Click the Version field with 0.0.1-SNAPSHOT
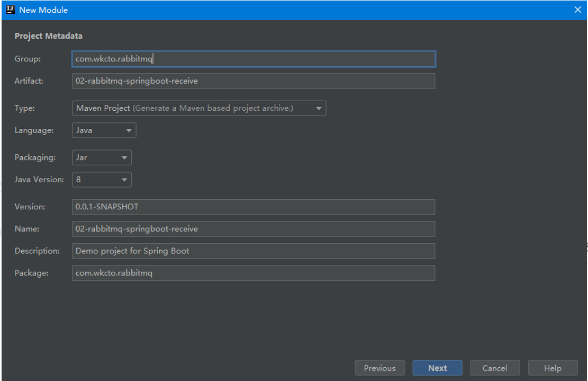Image resolution: width=588 pixels, height=381 pixels. (254, 207)
